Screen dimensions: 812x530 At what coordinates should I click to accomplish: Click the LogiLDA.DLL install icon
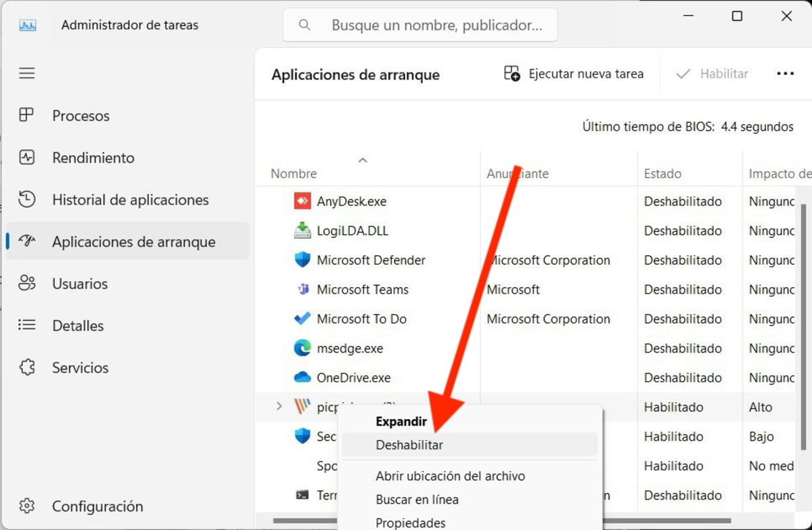coord(302,230)
